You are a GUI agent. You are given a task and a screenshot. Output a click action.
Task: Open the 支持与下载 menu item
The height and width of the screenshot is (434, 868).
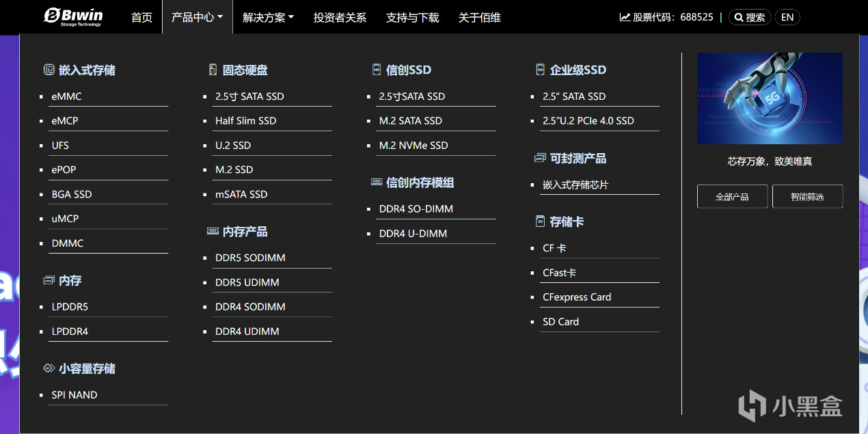pyautogui.click(x=413, y=17)
